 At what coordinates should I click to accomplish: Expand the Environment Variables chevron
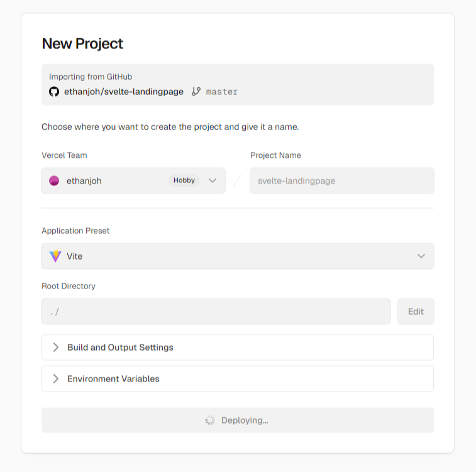pyautogui.click(x=55, y=379)
